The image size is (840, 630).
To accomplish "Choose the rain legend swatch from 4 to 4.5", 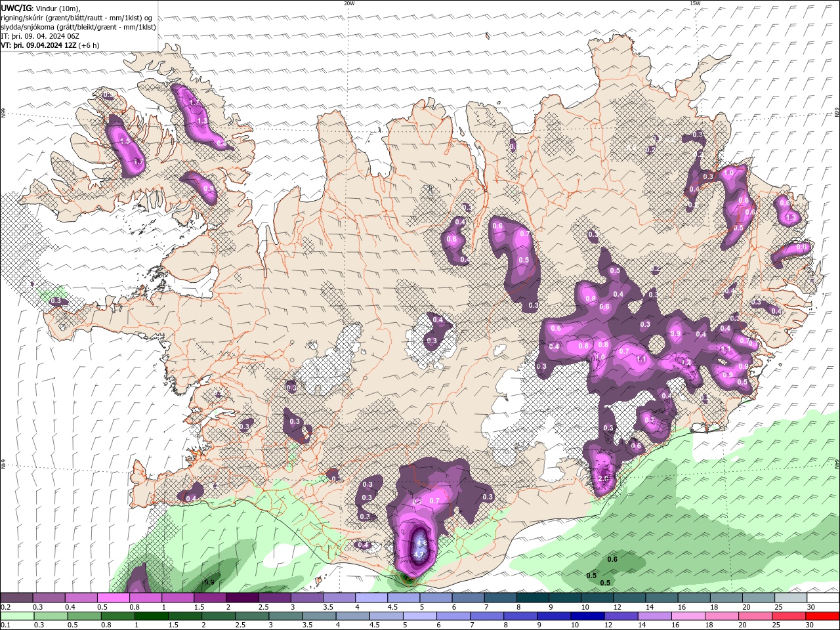I will tap(352, 616).
